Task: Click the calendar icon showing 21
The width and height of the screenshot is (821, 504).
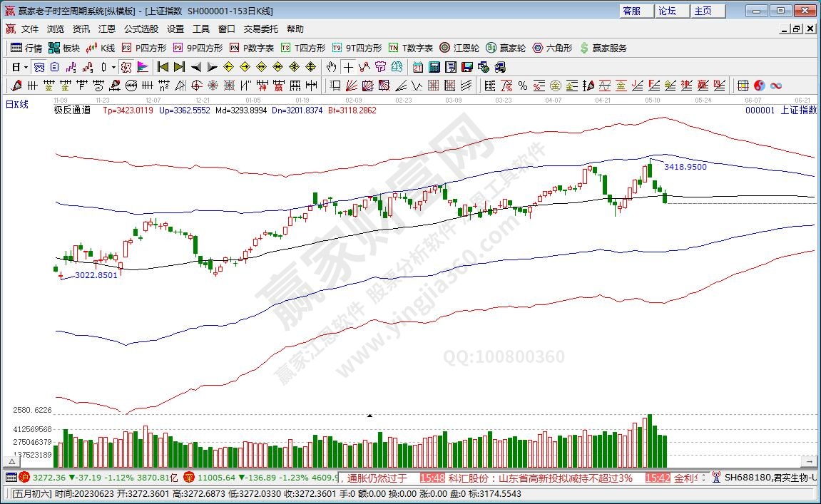Action: 417,67
